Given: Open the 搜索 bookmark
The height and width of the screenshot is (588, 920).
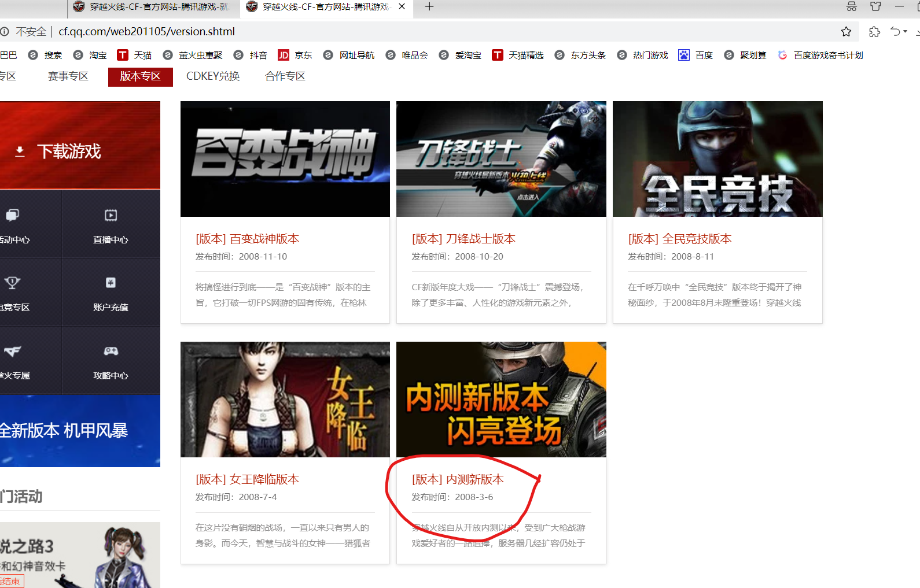Looking at the screenshot, I should point(45,55).
